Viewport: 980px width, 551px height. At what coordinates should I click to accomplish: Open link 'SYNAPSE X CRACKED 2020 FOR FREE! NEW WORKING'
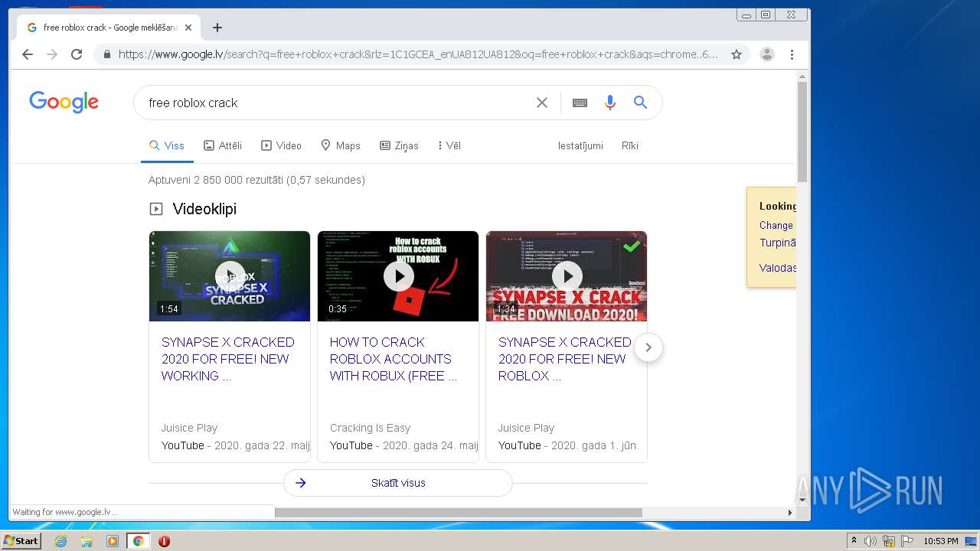pyautogui.click(x=228, y=359)
